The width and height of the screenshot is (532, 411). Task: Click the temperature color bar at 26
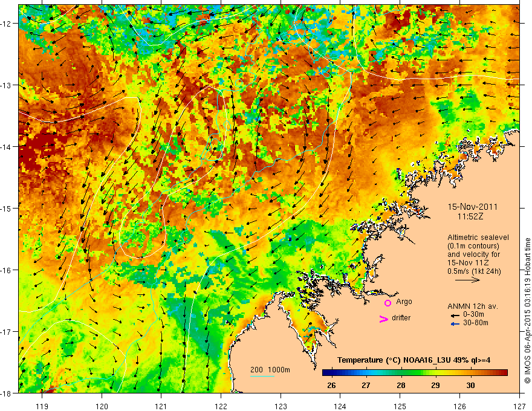pos(331,373)
